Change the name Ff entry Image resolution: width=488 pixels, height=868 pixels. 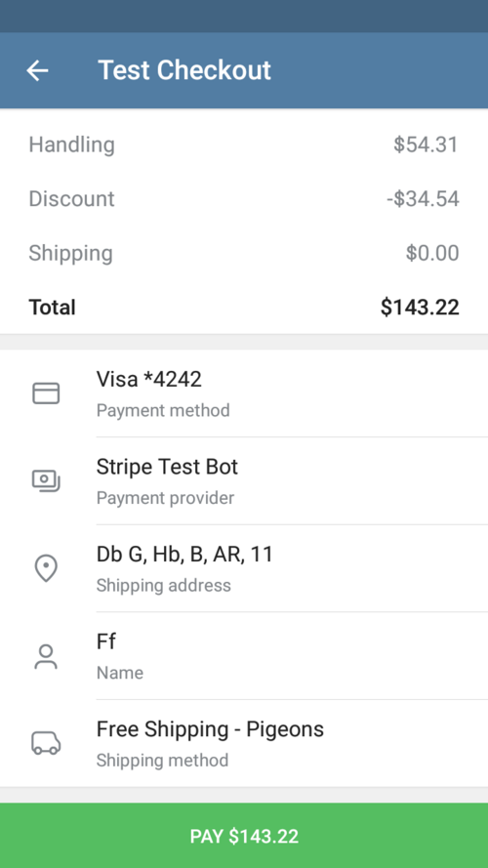[244, 656]
